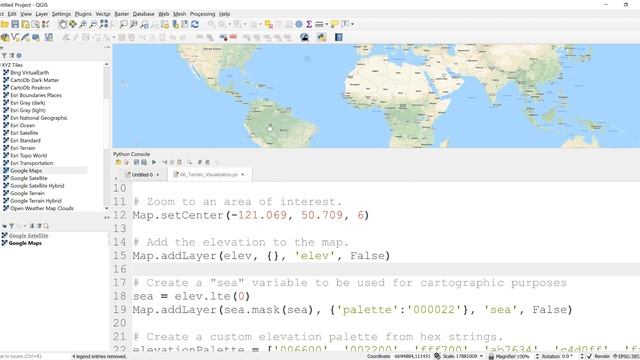Click Open Script folder icon in Python Console
This screenshot has height=360, width=640.
coord(118,162)
